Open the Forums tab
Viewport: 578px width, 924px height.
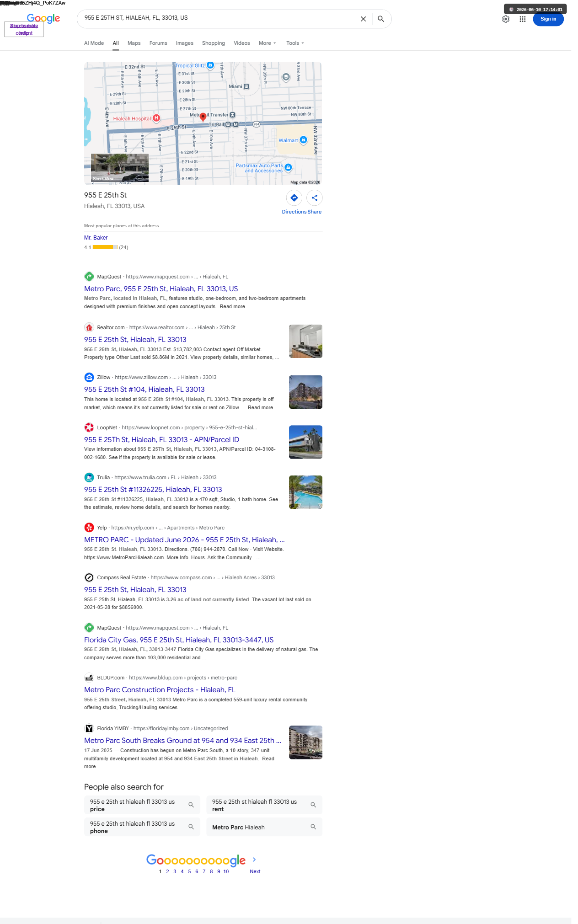tap(158, 43)
